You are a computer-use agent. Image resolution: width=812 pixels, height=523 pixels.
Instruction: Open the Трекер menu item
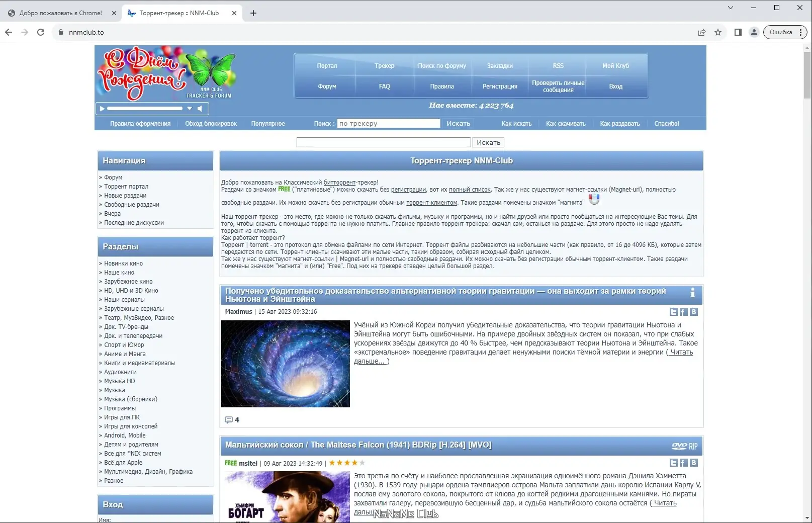point(385,66)
